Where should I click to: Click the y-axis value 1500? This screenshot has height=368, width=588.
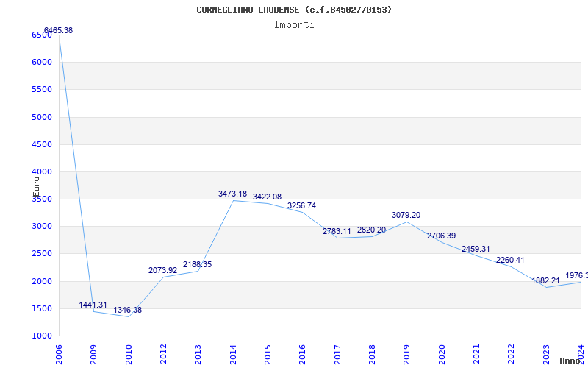[42, 308]
